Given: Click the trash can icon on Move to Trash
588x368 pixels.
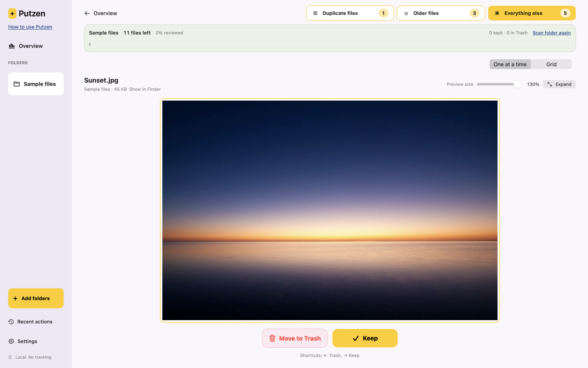Looking at the screenshot, I should click(x=272, y=338).
